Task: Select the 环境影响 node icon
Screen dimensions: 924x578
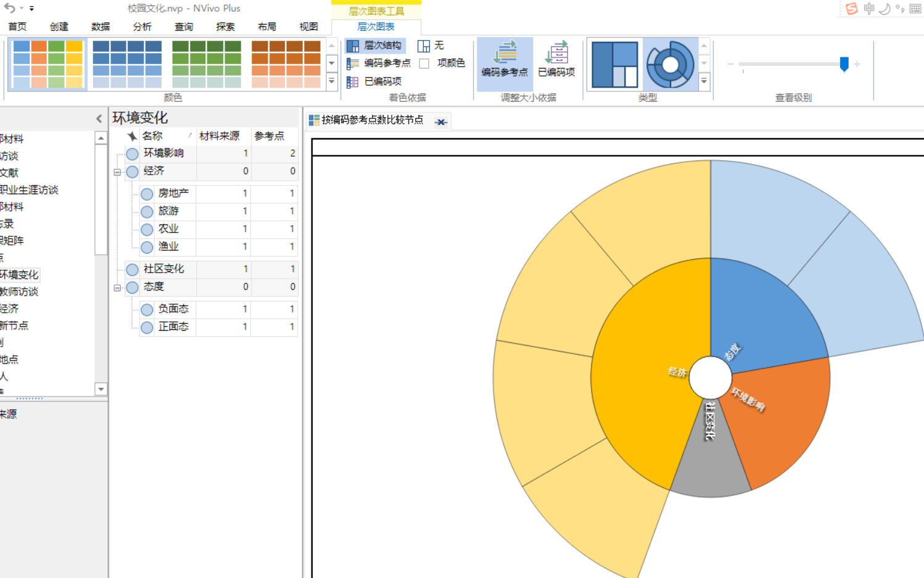Action: click(133, 154)
